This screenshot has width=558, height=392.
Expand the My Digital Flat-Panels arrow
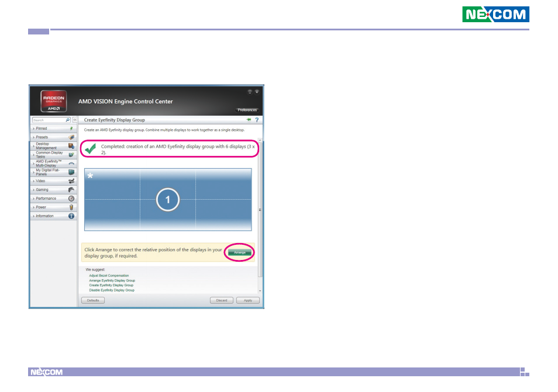[34, 172]
